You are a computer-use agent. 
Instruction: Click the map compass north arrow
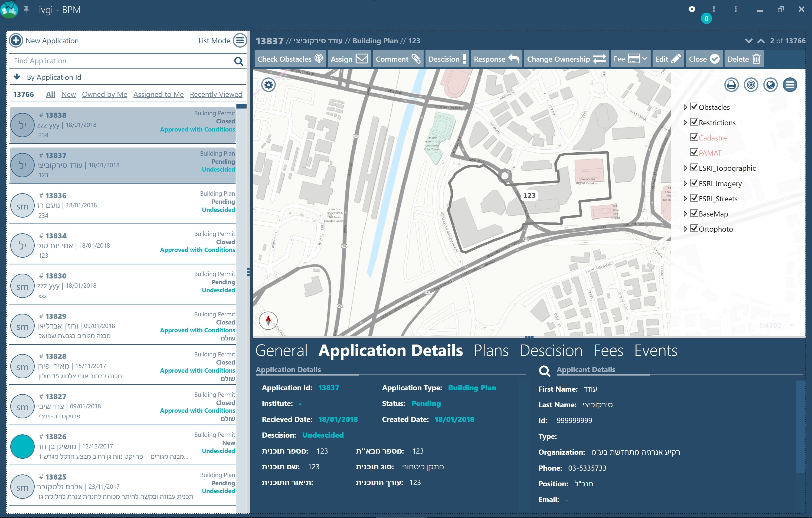click(268, 320)
